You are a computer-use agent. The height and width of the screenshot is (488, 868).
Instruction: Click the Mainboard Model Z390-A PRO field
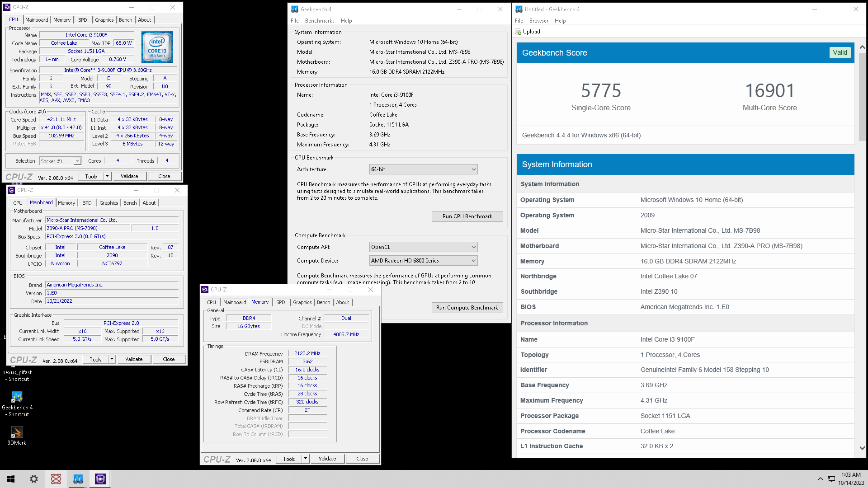[x=88, y=229]
